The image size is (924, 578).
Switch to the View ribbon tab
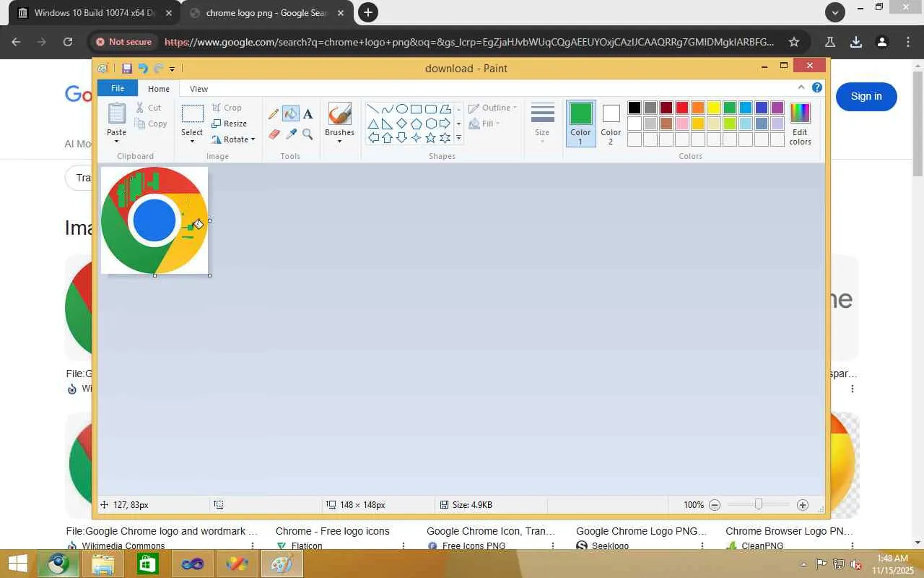point(199,89)
